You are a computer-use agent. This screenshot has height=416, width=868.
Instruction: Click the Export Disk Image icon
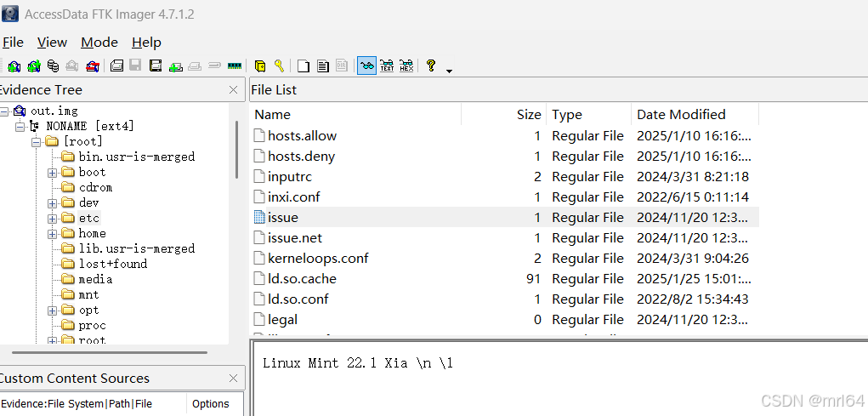pyautogui.click(x=136, y=66)
